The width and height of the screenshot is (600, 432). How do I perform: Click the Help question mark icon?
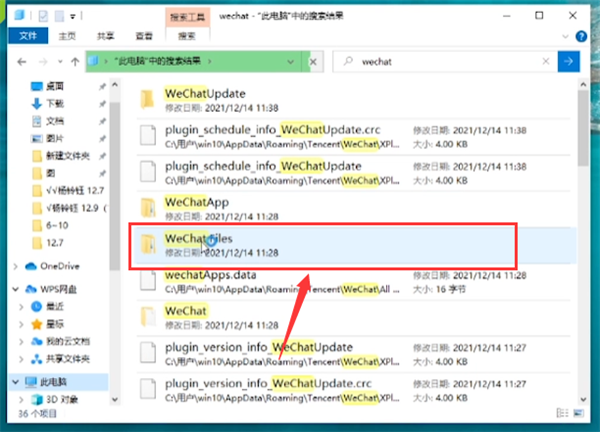tap(581, 36)
